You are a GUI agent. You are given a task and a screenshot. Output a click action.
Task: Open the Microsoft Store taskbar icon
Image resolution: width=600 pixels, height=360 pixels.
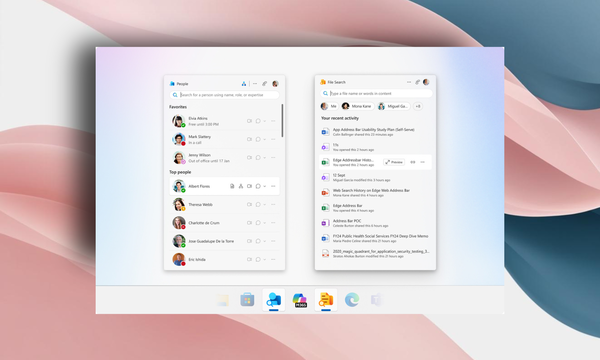[247, 300]
